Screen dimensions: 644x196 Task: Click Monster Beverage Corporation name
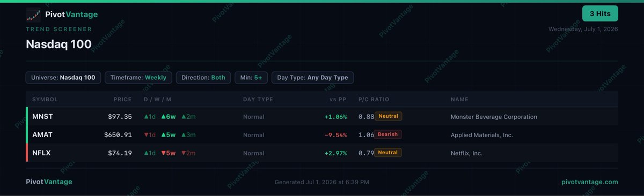click(x=494, y=117)
